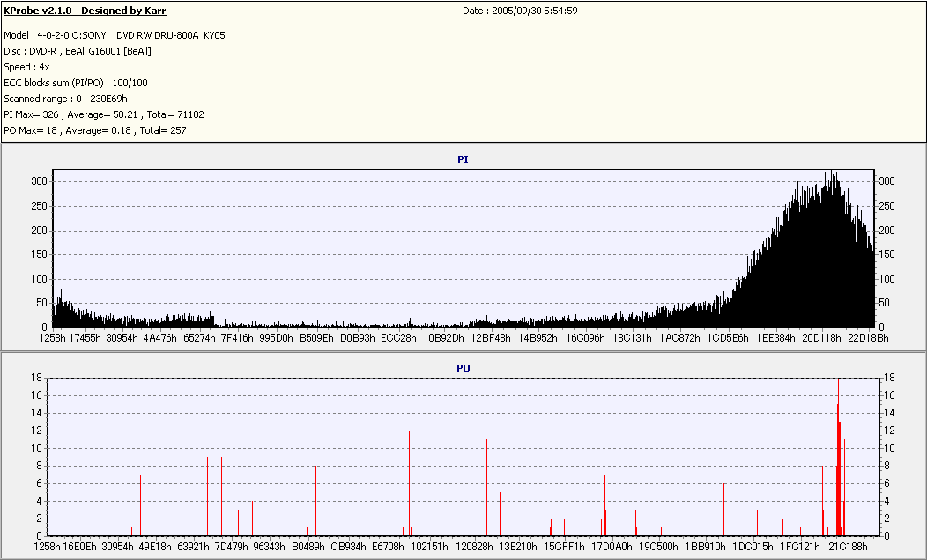Select the date text '2005/09/30 5:54:59'
The image size is (927, 560).
535,11
